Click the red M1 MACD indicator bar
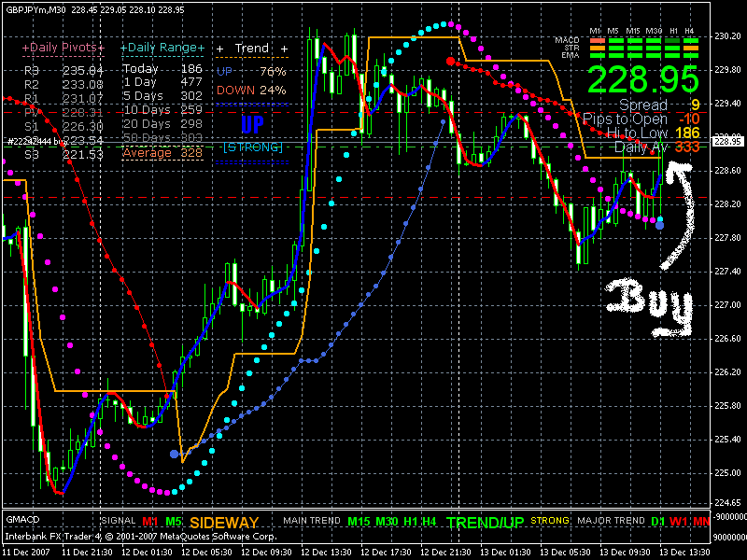Viewport: 747px width, 560px height. 598,41
